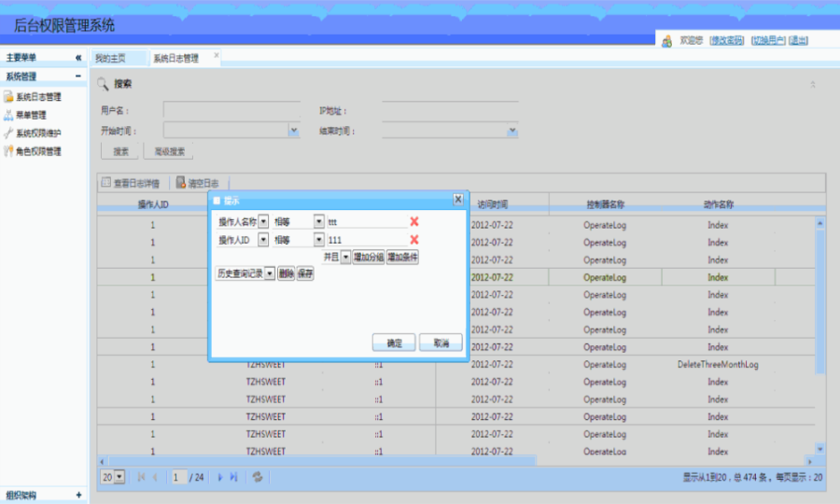Open the 修改密码 link
This screenshot has height=504, width=840.
(x=727, y=40)
